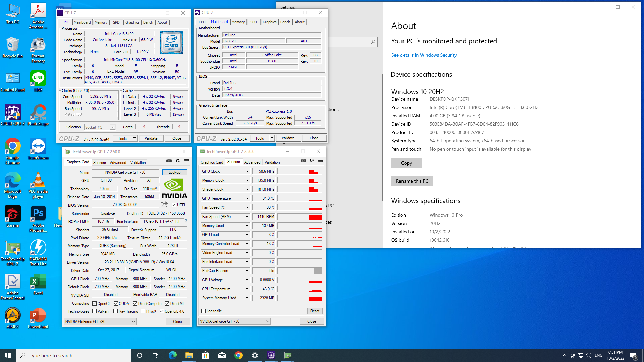Viewport: 644px width, 362px height.
Task: Launch Format Factory from desktop
Action: coord(38,50)
